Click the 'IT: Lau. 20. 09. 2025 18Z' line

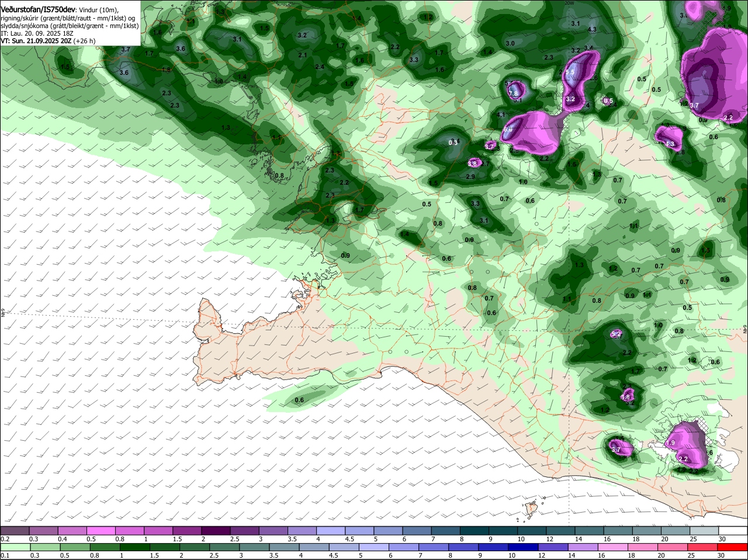37,33
